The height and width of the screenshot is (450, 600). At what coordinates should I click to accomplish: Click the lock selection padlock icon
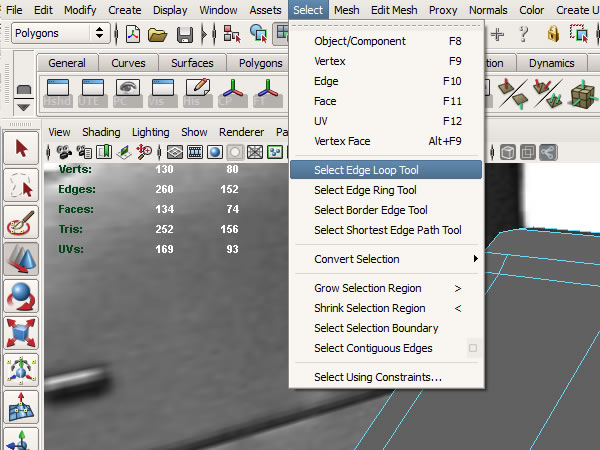pyautogui.click(x=553, y=34)
